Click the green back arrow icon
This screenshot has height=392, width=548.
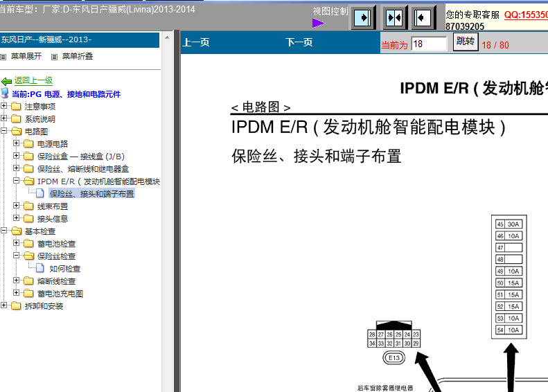6,82
